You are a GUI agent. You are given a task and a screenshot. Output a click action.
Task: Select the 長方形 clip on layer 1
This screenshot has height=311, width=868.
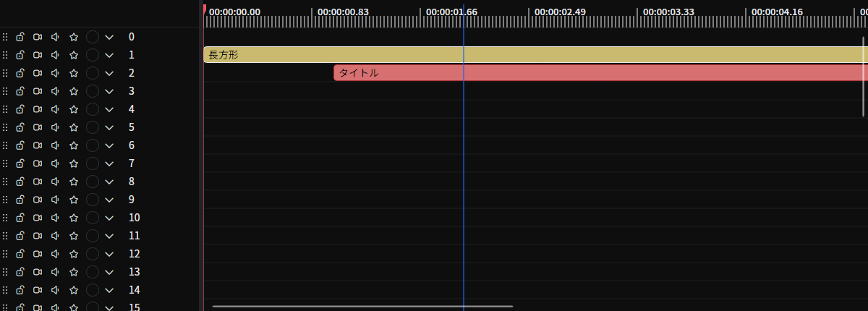pyautogui.click(x=535, y=55)
